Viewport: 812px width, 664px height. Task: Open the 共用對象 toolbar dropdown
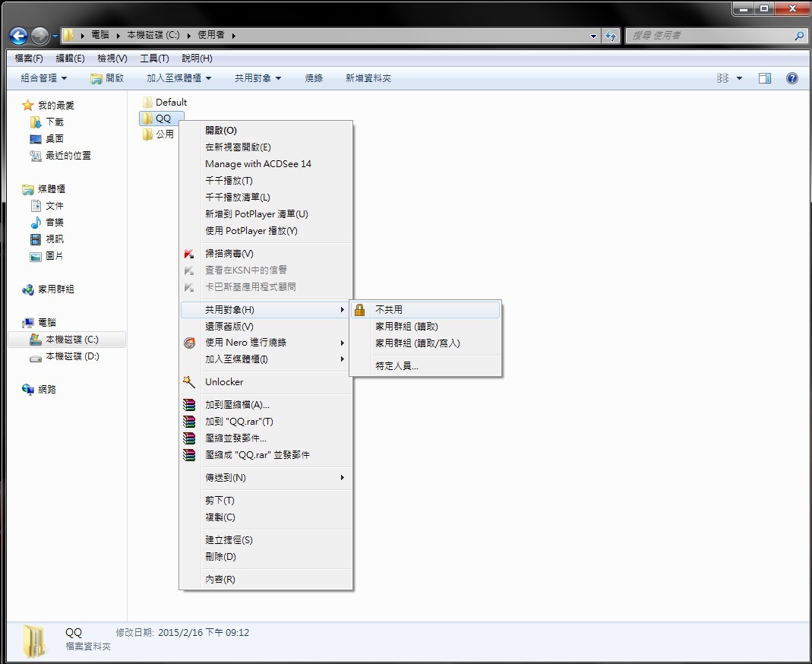coord(258,78)
